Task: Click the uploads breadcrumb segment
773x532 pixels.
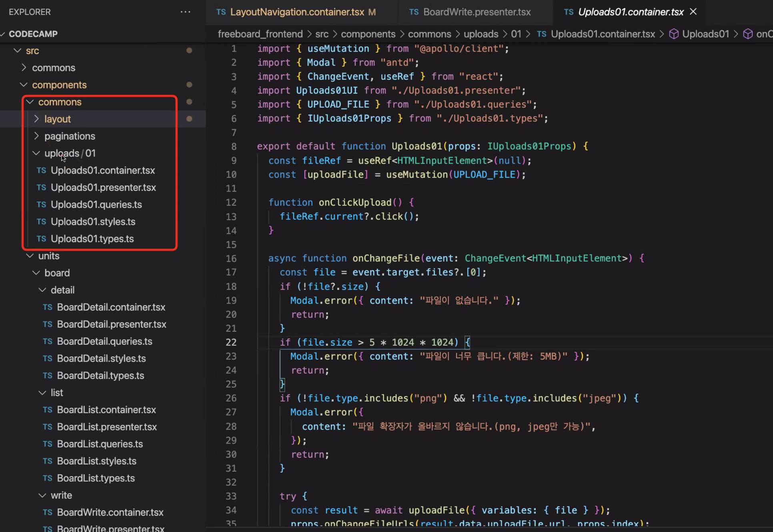Action: (x=481, y=34)
